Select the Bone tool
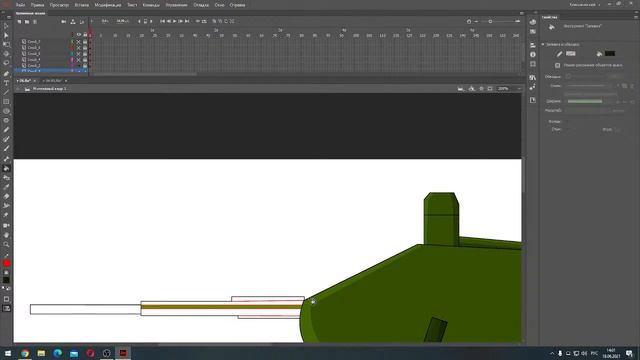 pos(6,159)
